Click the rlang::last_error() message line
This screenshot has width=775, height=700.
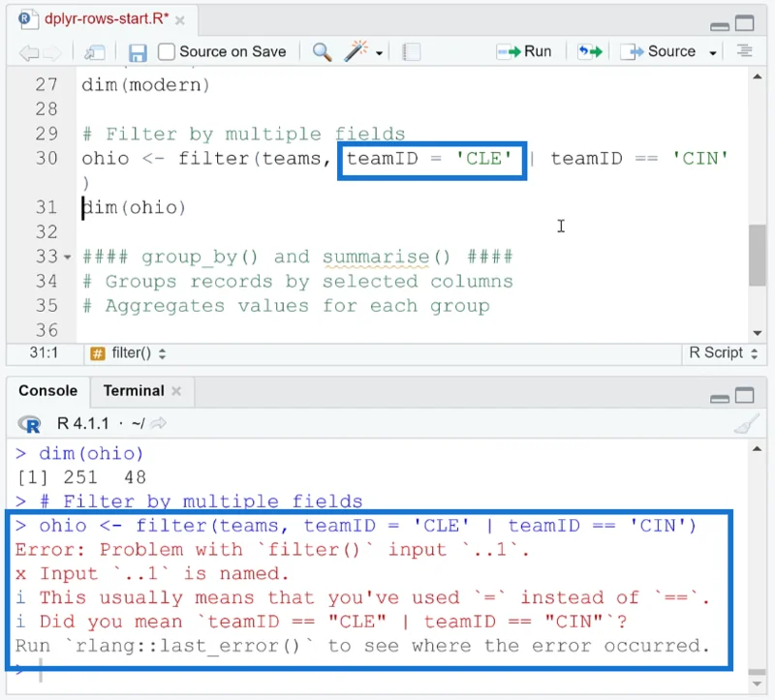pyautogui.click(x=362, y=646)
